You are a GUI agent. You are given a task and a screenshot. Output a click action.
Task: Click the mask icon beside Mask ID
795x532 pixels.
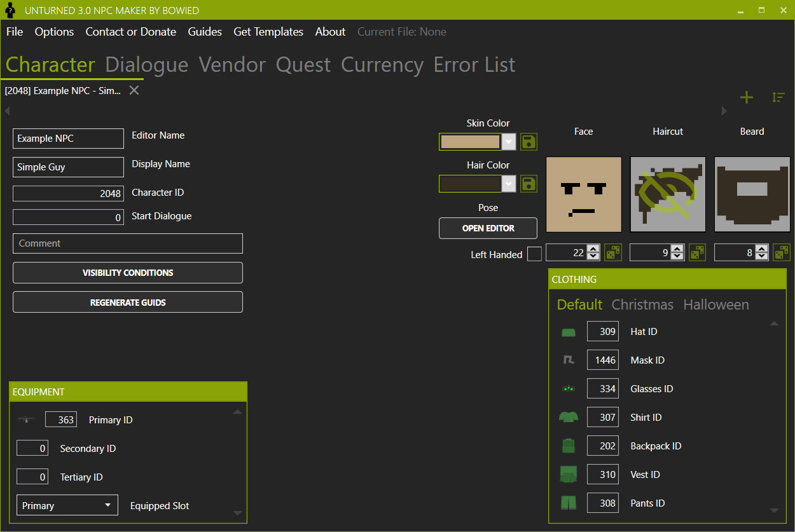click(568, 360)
